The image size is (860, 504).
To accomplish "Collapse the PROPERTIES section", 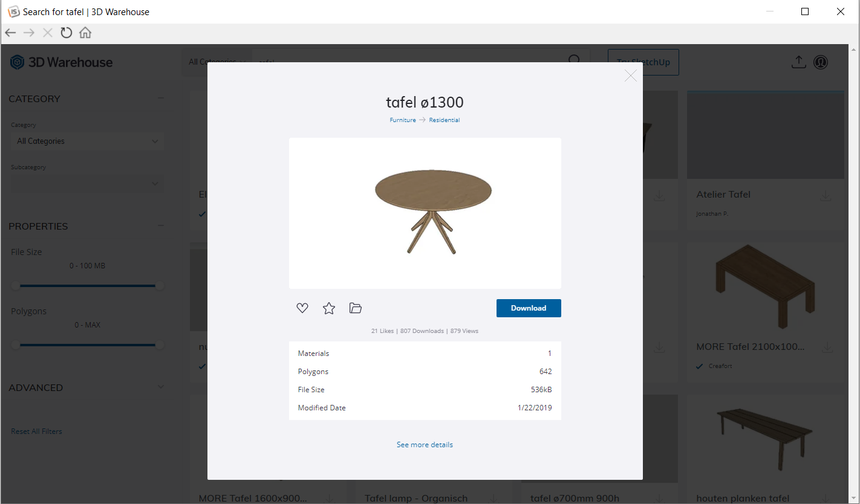I will [161, 226].
